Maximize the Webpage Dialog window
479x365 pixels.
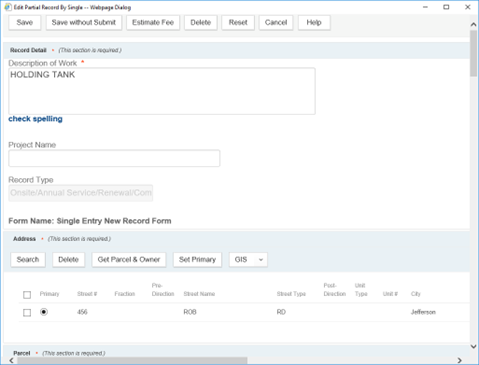(446, 7)
